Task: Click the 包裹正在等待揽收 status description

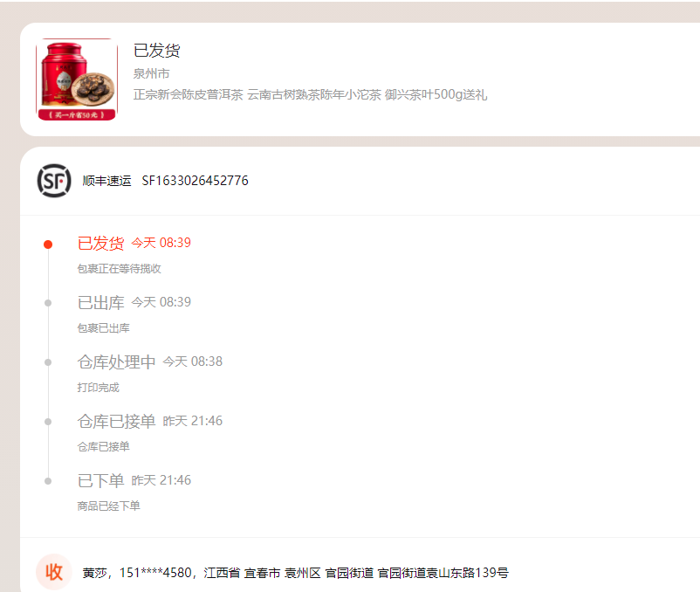Action: [120, 268]
